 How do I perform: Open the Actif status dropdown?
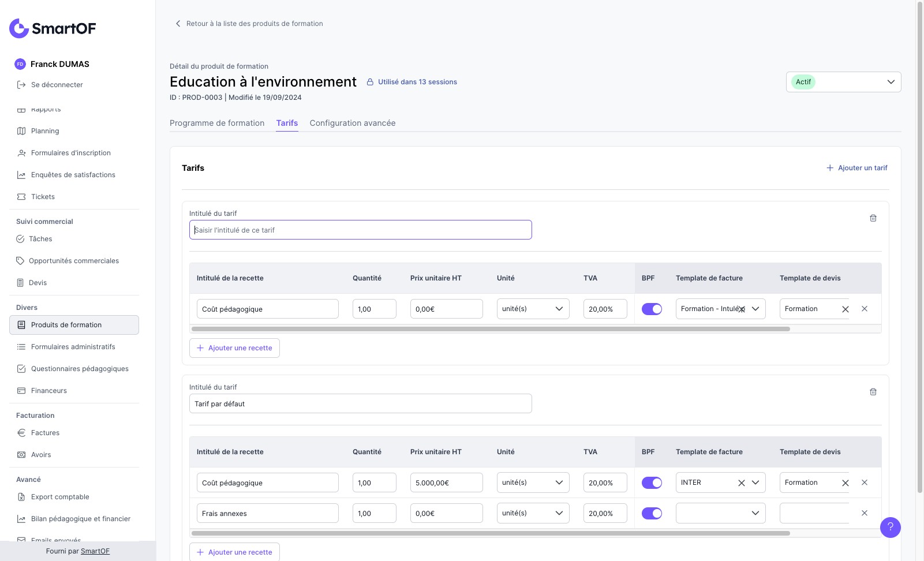pyautogui.click(x=843, y=82)
